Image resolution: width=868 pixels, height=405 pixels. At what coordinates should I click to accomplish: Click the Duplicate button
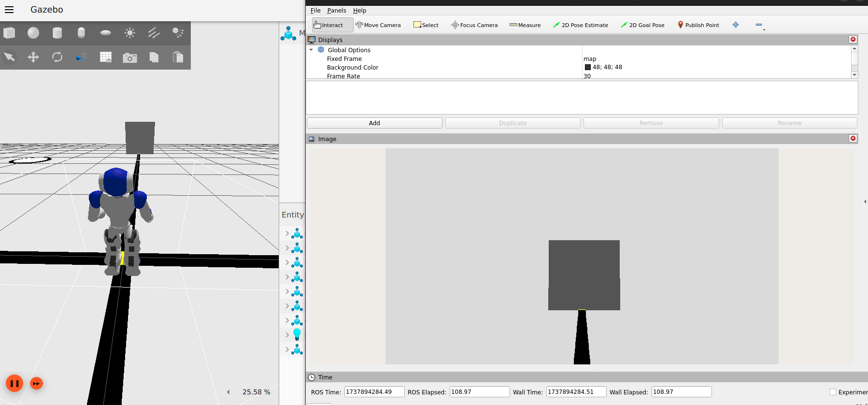(x=513, y=123)
